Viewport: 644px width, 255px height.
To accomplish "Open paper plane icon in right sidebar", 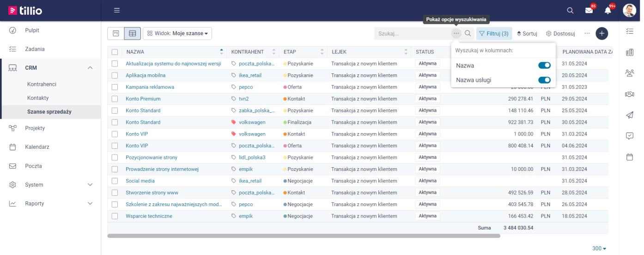I will click(x=629, y=115).
